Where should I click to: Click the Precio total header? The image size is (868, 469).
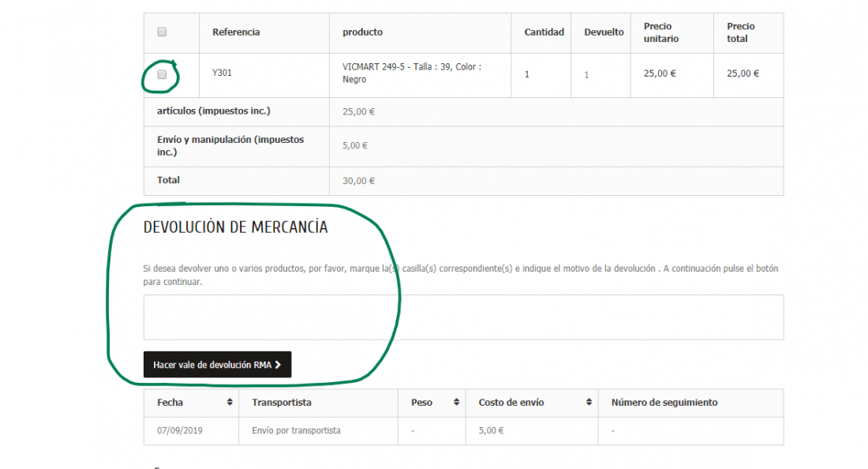[x=741, y=32]
